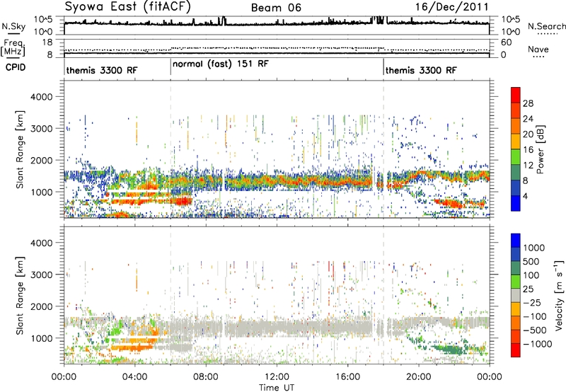Click the orange power echo band near 12:00
Viewport: 566px width, 392px height.
point(277,180)
